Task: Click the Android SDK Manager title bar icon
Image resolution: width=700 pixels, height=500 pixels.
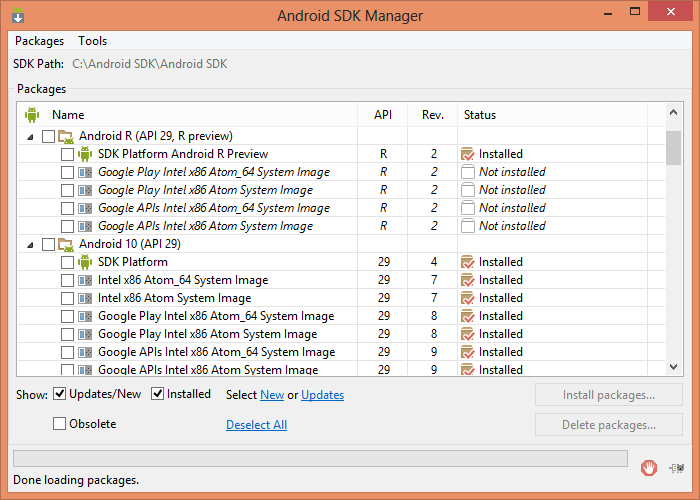Action: pyautogui.click(x=18, y=16)
